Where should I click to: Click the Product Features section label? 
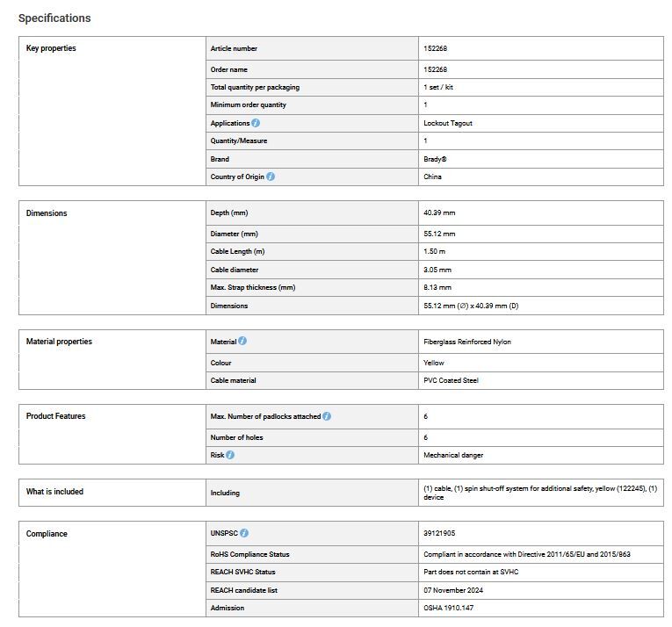tap(55, 415)
